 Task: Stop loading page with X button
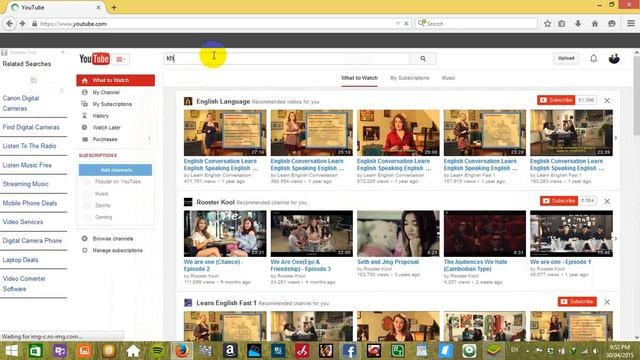(x=406, y=24)
